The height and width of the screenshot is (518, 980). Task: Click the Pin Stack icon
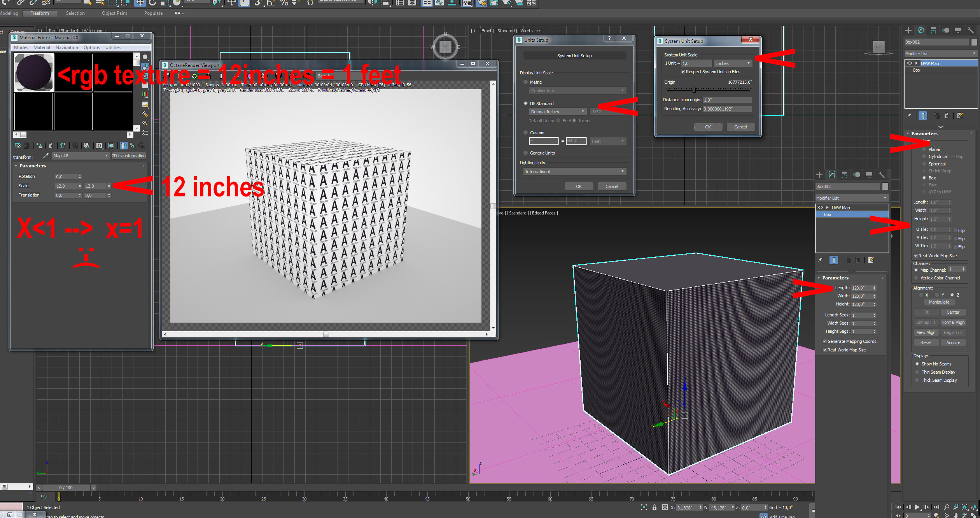click(909, 116)
